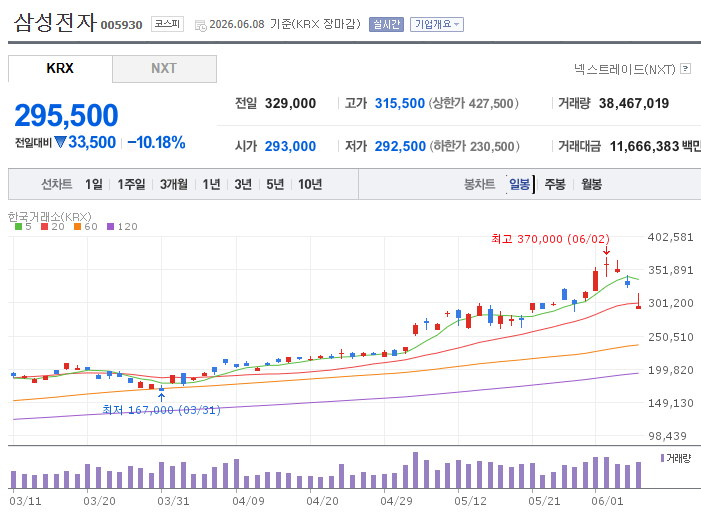Screen dimensions: 701x515
Task: Click the 코스피 market badge
Action: click(167, 24)
